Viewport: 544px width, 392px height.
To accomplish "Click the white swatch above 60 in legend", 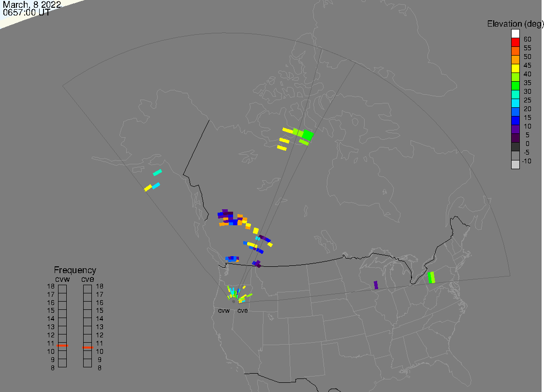I will tap(515, 34).
